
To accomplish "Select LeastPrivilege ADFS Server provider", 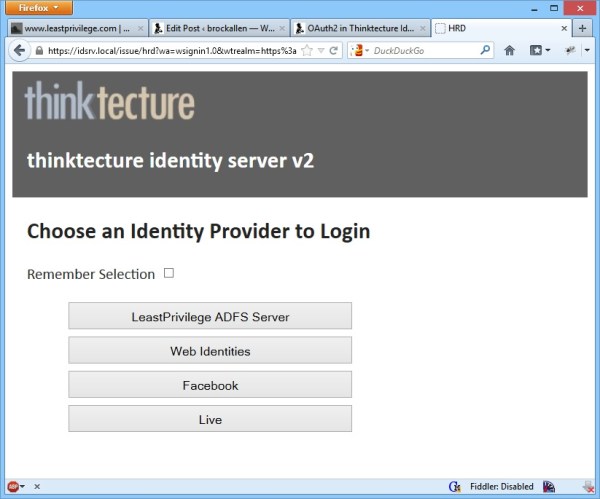I will tap(210, 317).
